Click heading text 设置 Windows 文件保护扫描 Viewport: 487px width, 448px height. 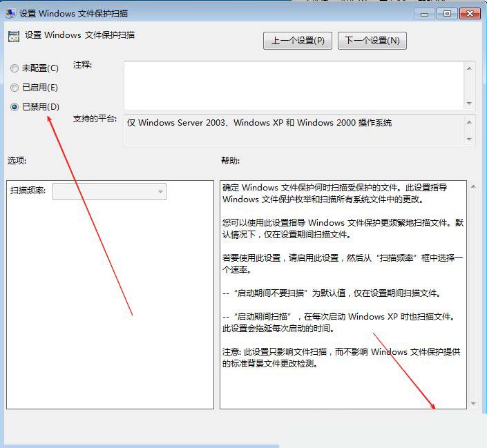[79, 35]
